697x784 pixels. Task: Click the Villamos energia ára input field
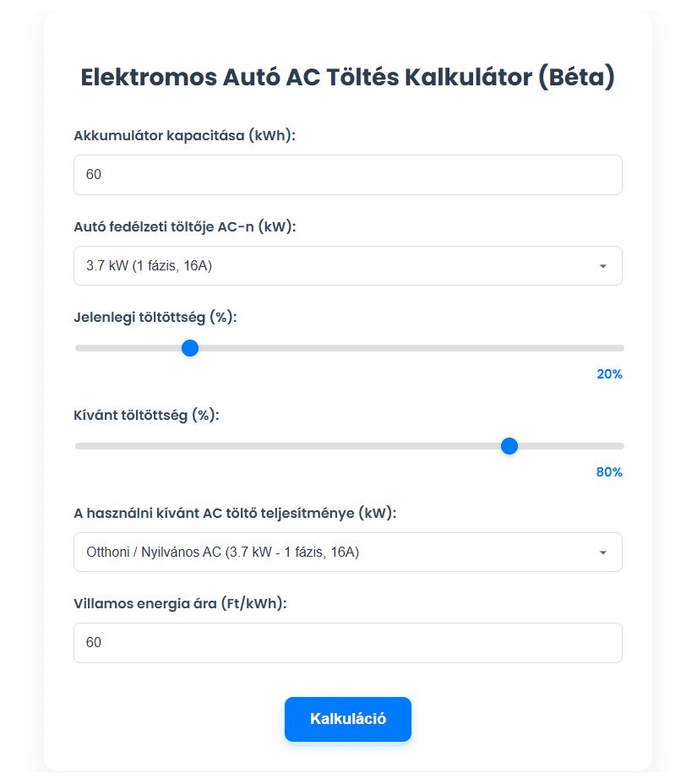pos(348,642)
